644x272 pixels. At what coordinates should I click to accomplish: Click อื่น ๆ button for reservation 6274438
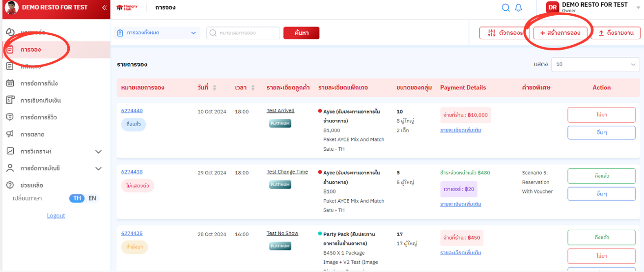pos(601,194)
